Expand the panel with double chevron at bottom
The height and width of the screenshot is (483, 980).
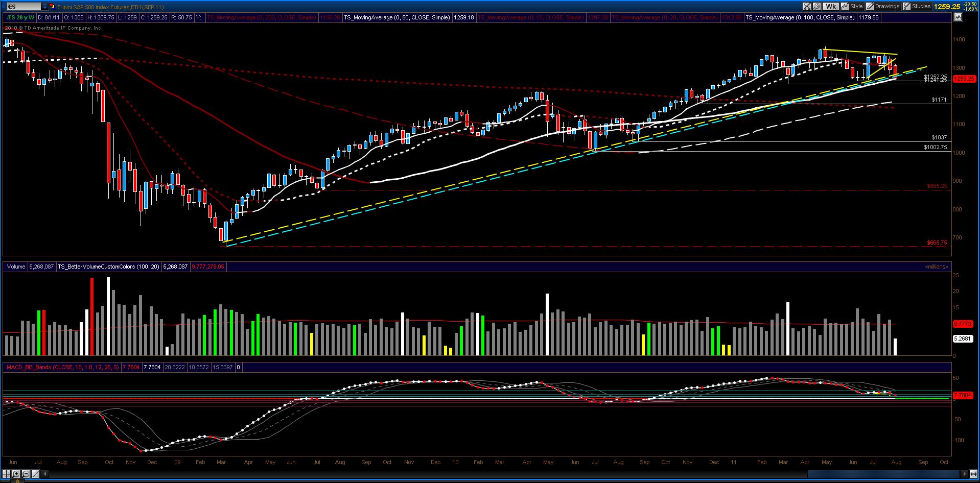18,480
